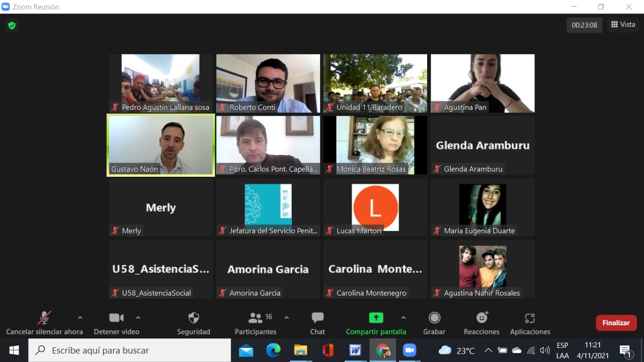
Task: Select Mónica Beatriz Rosas video tile
Action: [x=375, y=145]
